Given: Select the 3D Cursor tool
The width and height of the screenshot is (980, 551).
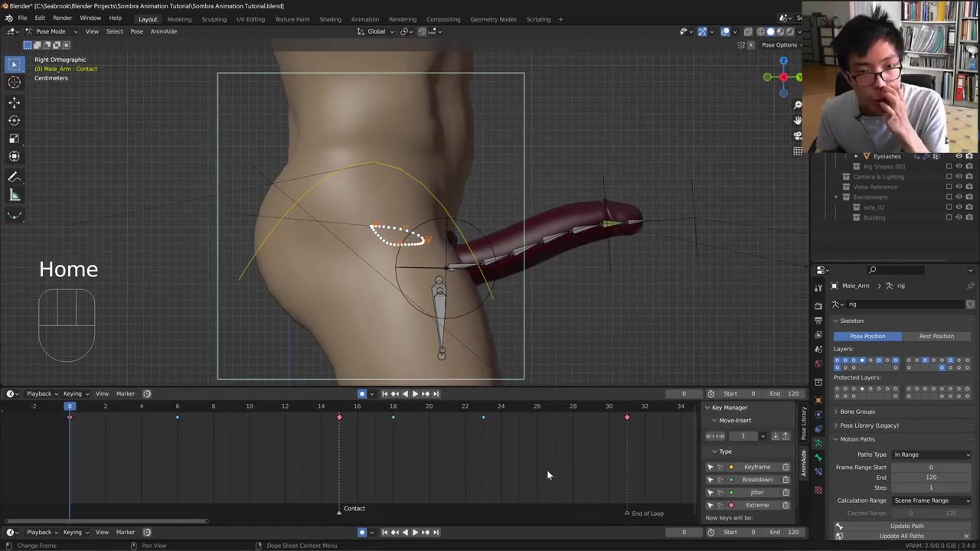Looking at the screenshot, I should pyautogui.click(x=14, y=83).
